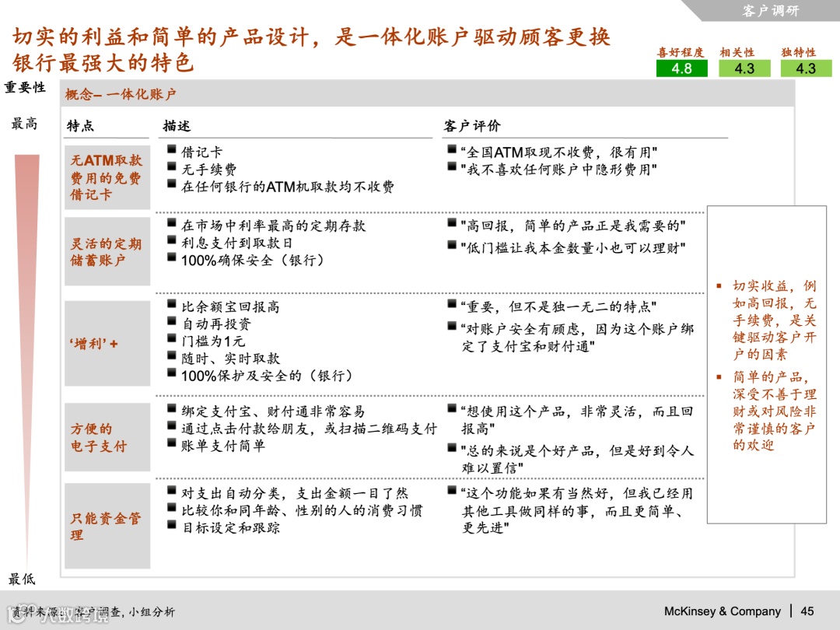Click the bullet 门槛为1元
Viewport: 840px width, 630px height.
click(213, 341)
